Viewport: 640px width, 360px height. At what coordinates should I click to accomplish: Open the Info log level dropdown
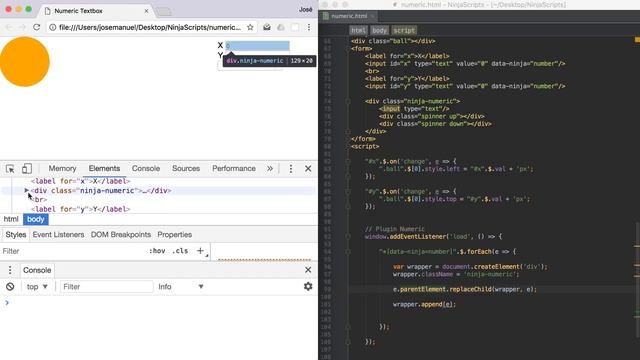[181, 287]
